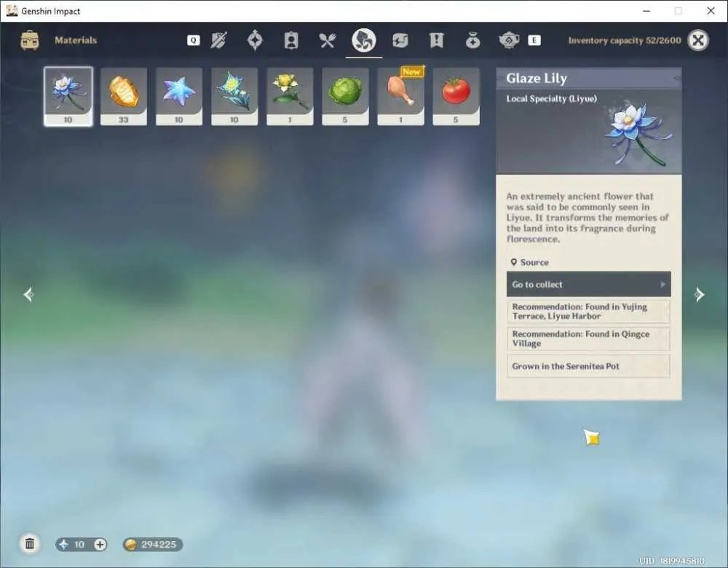Image resolution: width=728 pixels, height=568 pixels.
Task: Click the Glaze Lily preview image
Action: click(x=637, y=135)
